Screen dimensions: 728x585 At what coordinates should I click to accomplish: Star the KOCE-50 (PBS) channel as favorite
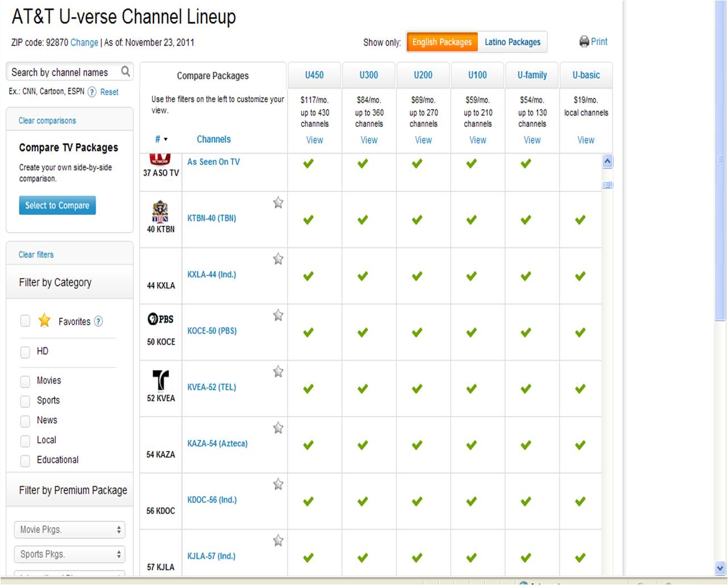(278, 316)
